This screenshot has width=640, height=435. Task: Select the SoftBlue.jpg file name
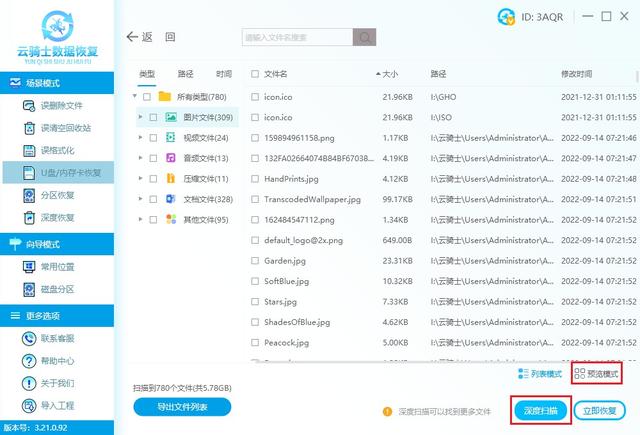[x=286, y=281]
